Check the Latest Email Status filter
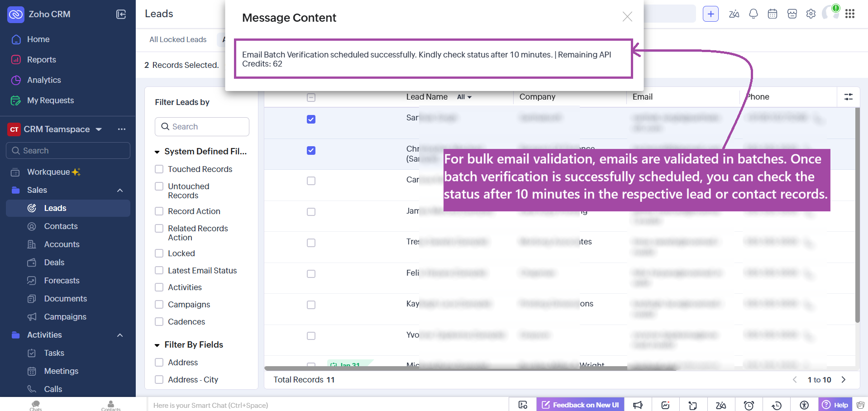Viewport: 868px width, 411px height. (159, 271)
